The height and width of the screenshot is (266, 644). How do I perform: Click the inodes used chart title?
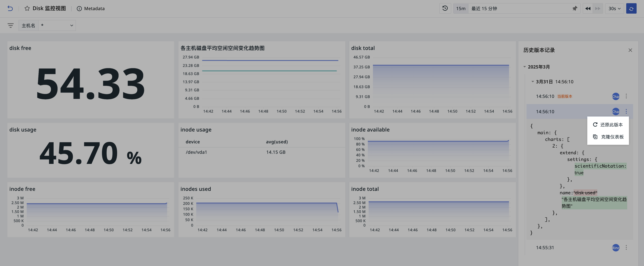[196, 189]
